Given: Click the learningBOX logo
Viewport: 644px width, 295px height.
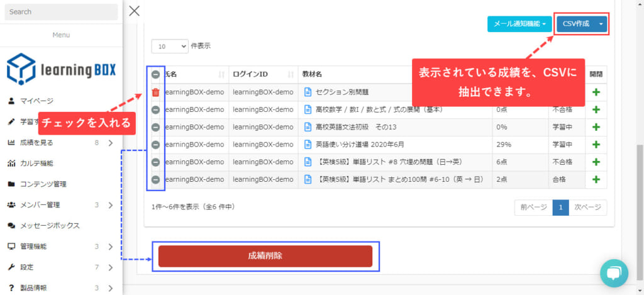Looking at the screenshot, I should point(61,69).
